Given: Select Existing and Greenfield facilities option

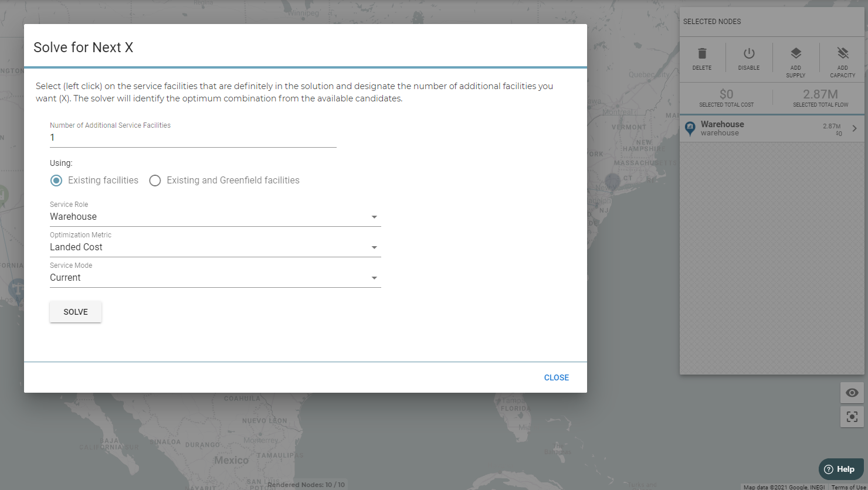Looking at the screenshot, I should 155,181.
